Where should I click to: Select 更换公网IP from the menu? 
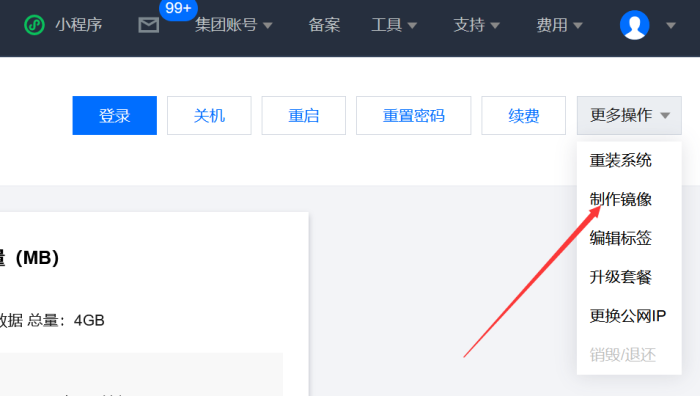(629, 316)
